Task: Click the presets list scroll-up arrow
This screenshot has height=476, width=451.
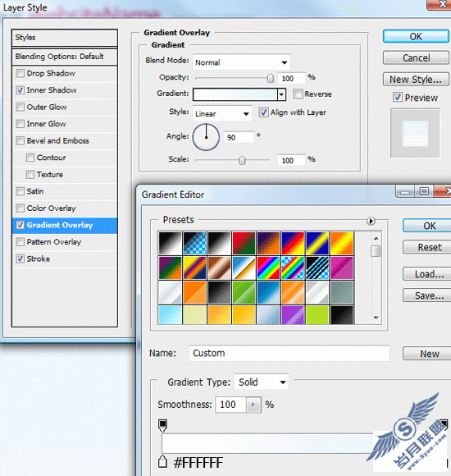Action: (376, 239)
